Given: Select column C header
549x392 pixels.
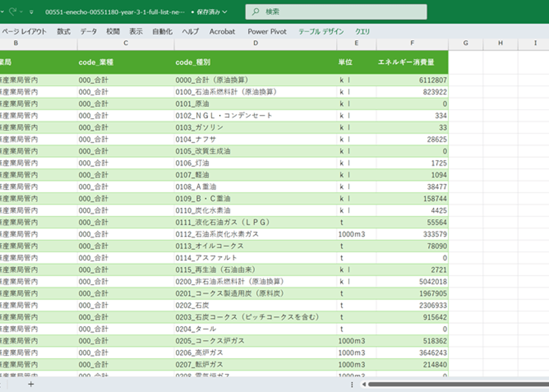Looking at the screenshot, I should coord(126,43).
